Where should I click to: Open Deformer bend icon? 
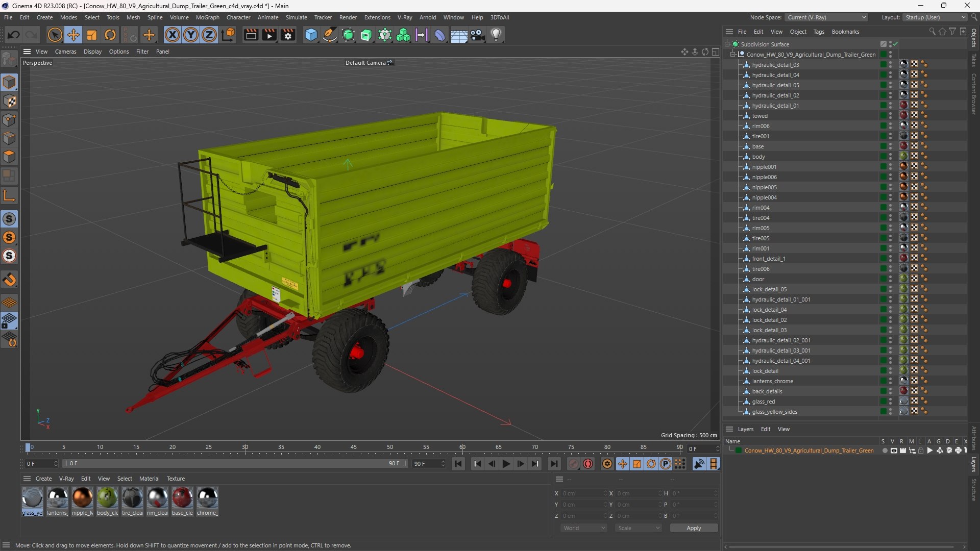point(440,35)
